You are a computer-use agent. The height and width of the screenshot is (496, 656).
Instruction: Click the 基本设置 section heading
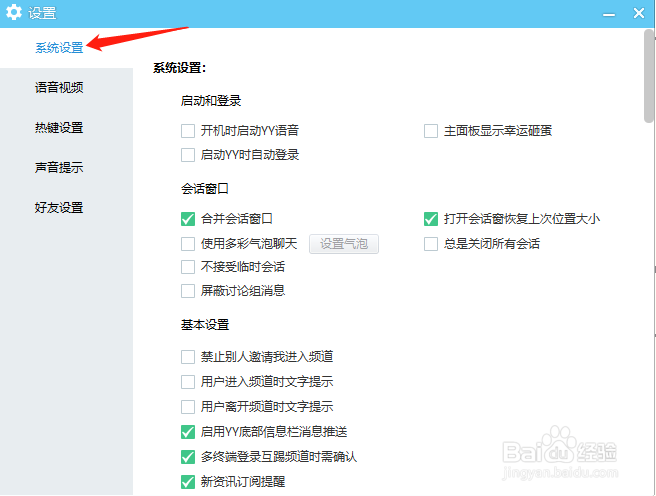[205, 325]
